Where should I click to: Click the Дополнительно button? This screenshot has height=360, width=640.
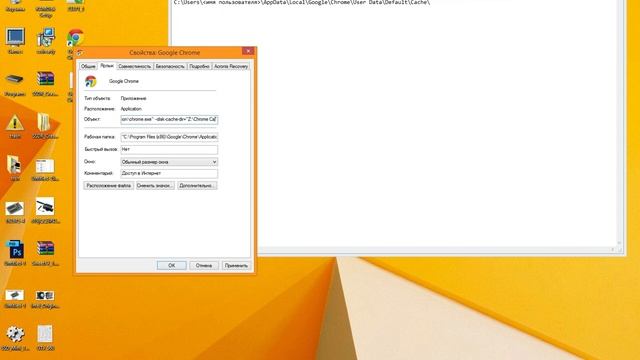point(197,186)
